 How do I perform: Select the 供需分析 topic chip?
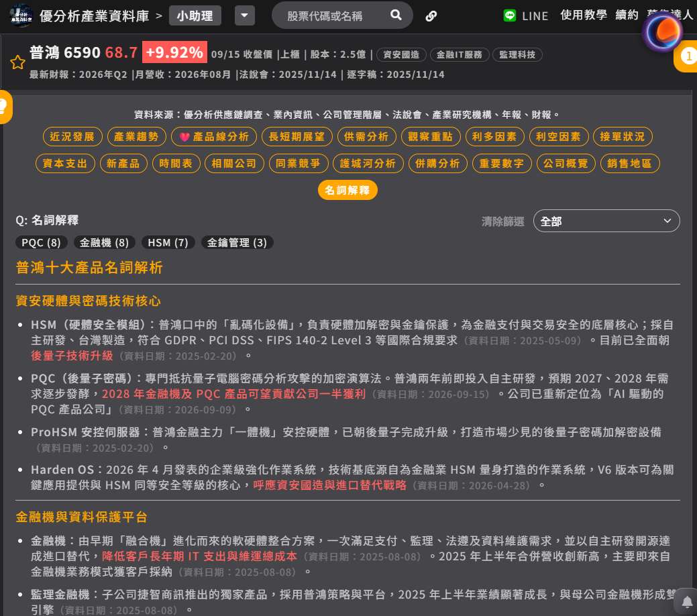point(366,136)
